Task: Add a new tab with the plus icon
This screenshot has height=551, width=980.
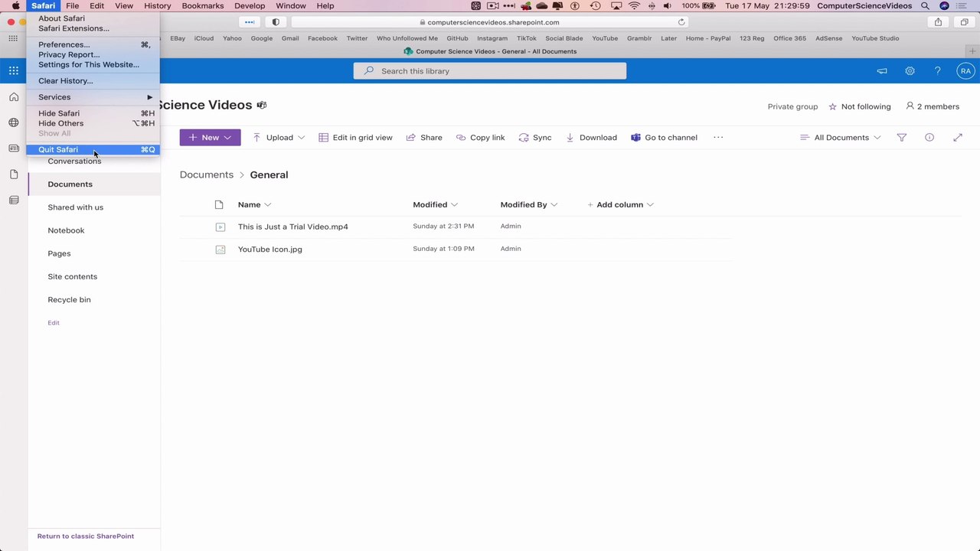Action: tap(972, 51)
